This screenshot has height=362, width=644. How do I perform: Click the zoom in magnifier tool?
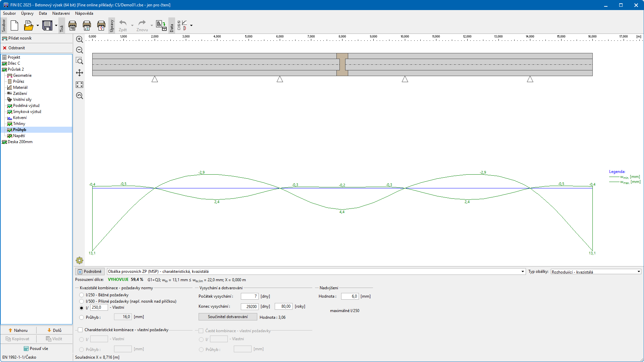[79, 40]
